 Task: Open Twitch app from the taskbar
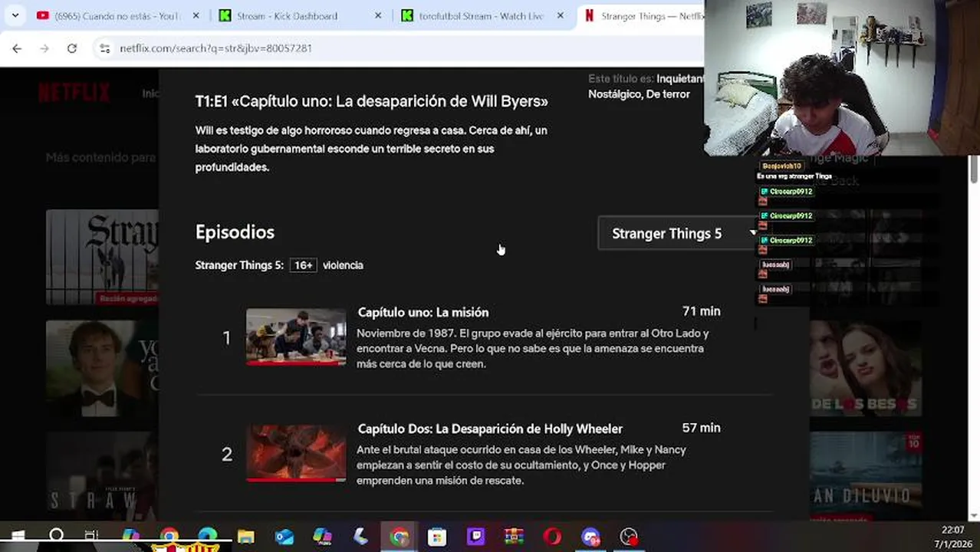pos(475,536)
